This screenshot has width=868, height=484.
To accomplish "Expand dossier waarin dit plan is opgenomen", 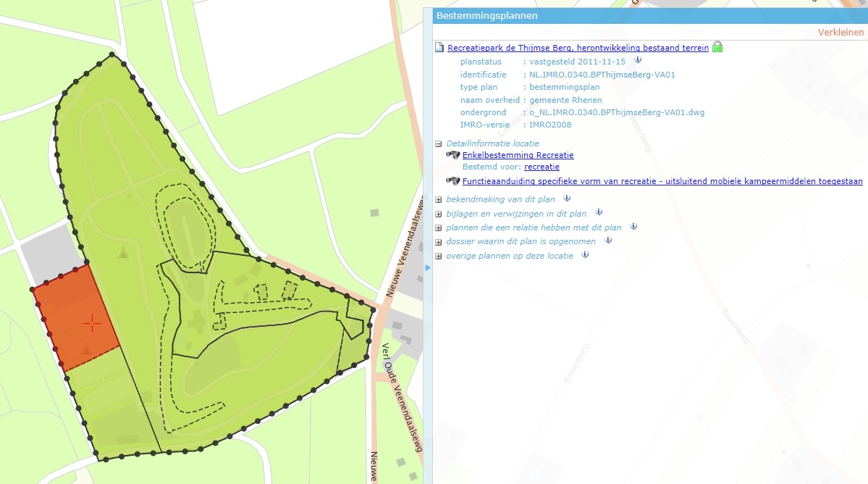I will click(x=439, y=241).
